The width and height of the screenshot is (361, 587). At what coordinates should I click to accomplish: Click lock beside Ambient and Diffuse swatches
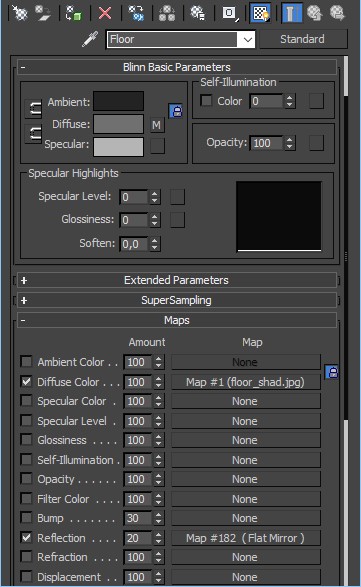click(176, 111)
